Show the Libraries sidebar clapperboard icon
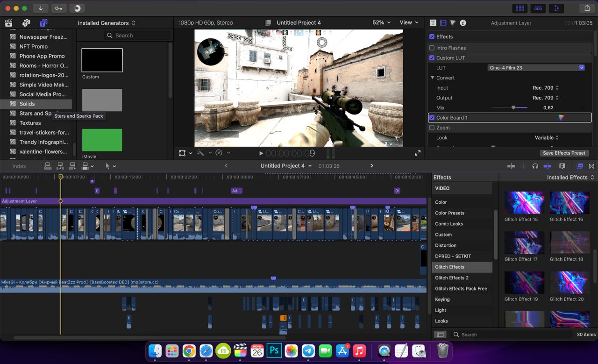Image resolution: width=598 pixels, height=364 pixels. (8, 23)
